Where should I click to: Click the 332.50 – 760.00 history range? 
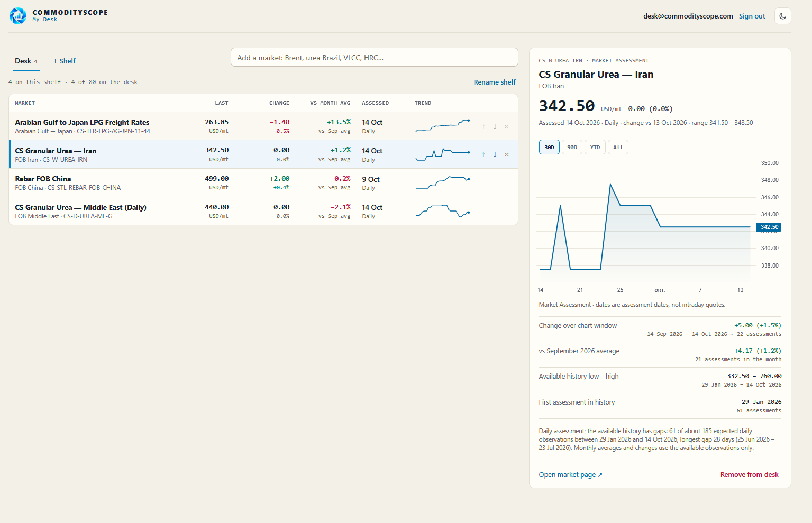(x=754, y=376)
